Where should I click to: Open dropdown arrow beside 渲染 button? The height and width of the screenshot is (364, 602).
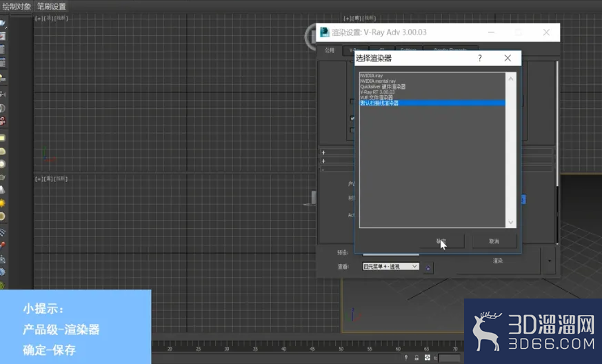click(x=550, y=261)
